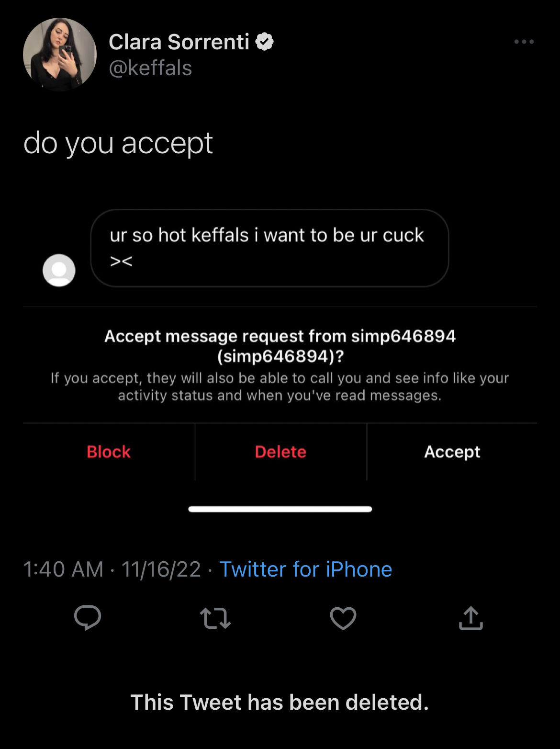This screenshot has height=749, width=560.
Task: Click the 1:40 AM timestamp
Action: coord(63,569)
